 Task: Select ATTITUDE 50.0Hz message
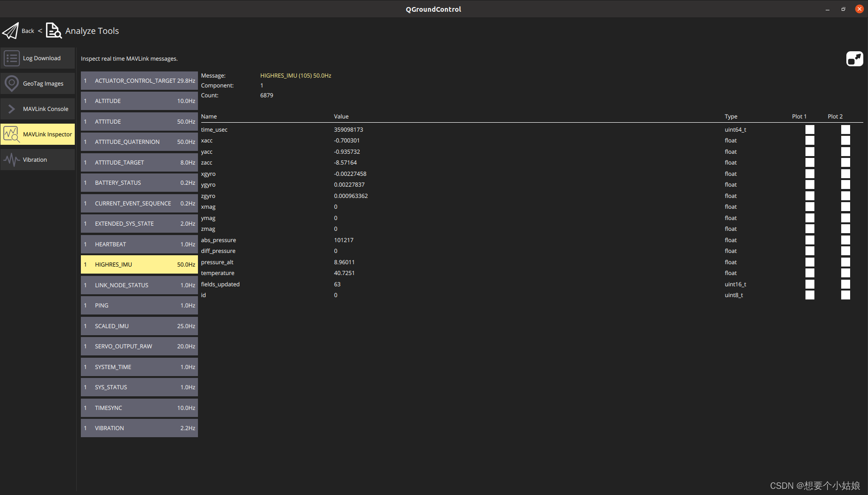pos(139,121)
